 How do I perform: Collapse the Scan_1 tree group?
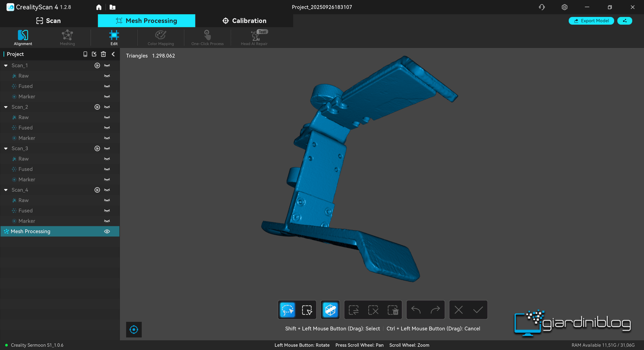pyautogui.click(x=6, y=66)
